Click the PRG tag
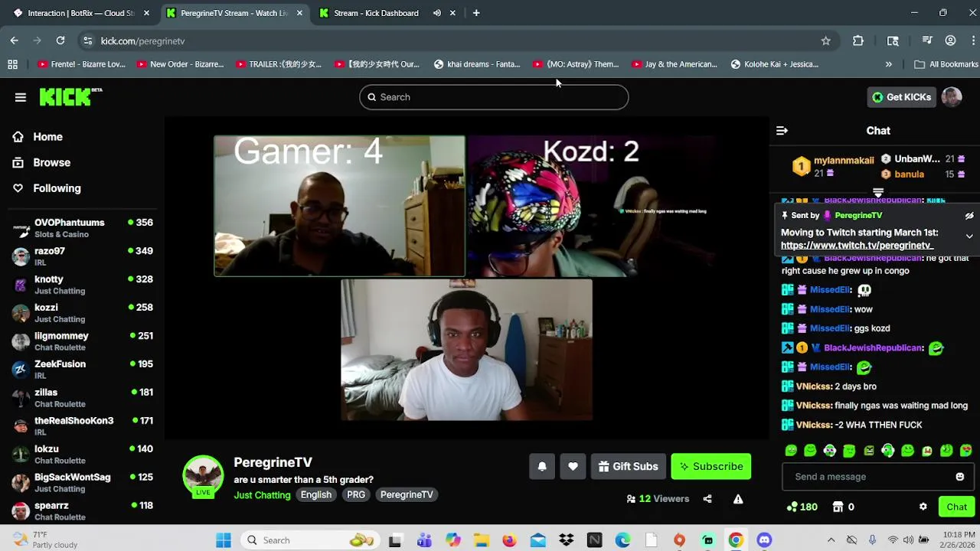Image resolution: width=980 pixels, height=551 pixels. [x=356, y=495]
